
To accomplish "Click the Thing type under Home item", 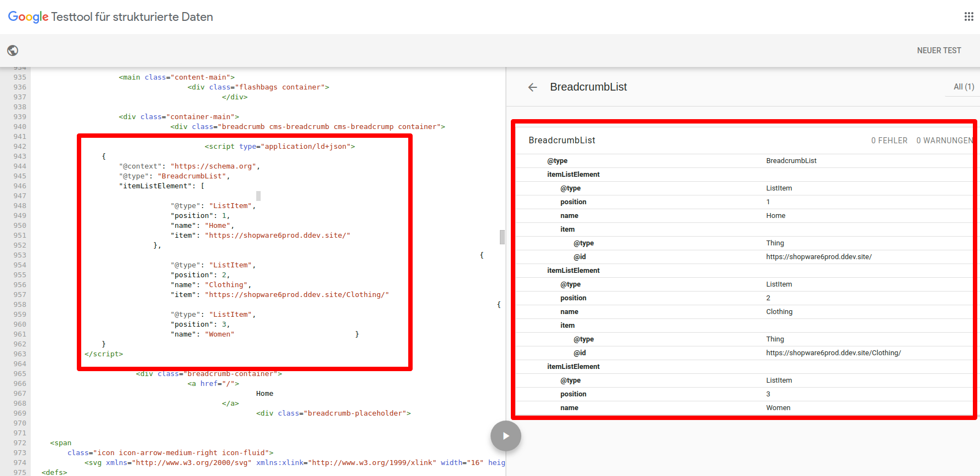I will click(x=775, y=243).
